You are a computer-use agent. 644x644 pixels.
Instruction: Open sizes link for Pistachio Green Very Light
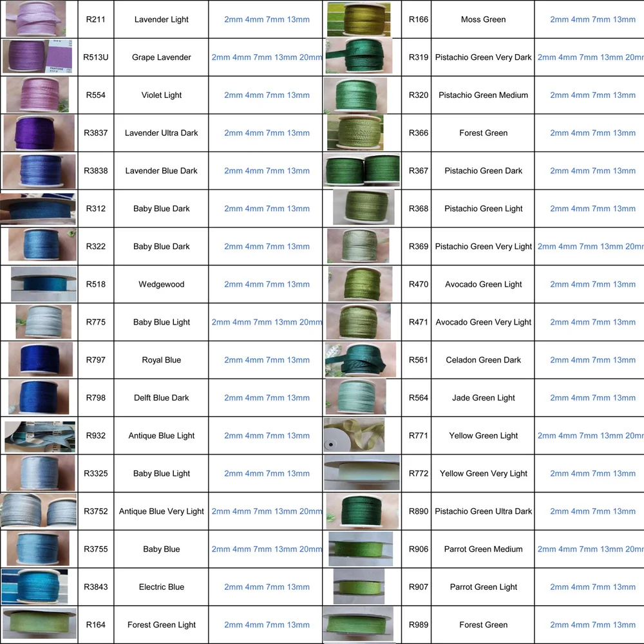pos(591,247)
